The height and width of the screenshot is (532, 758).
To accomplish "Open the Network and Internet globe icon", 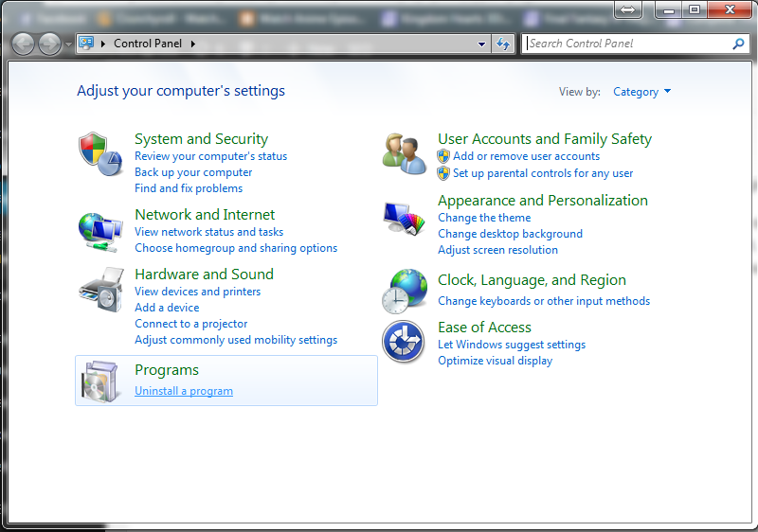I will click(x=100, y=232).
